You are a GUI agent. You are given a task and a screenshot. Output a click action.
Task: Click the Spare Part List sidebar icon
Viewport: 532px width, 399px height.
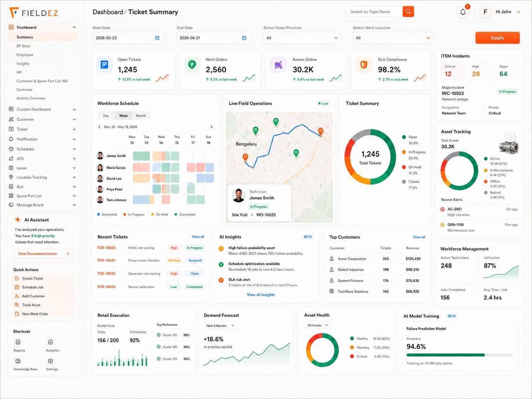point(11,196)
